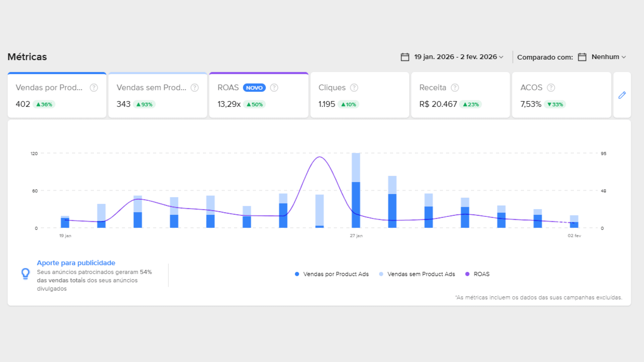Click the ROAS help question mark icon
644x362 pixels.
(274, 88)
